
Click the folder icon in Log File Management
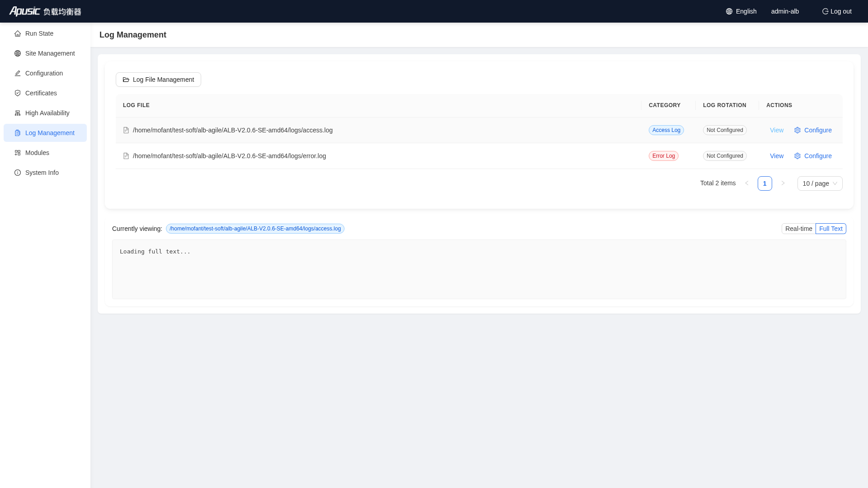pos(126,80)
